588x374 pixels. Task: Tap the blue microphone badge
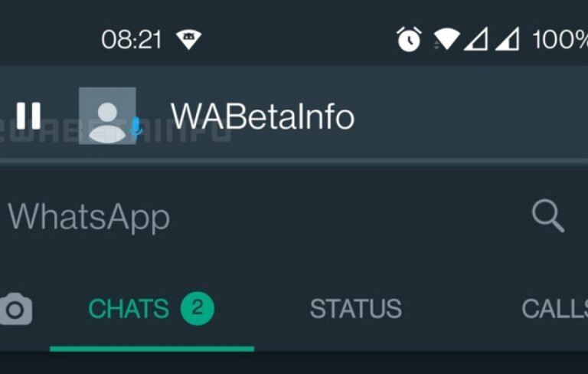click(x=136, y=126)
